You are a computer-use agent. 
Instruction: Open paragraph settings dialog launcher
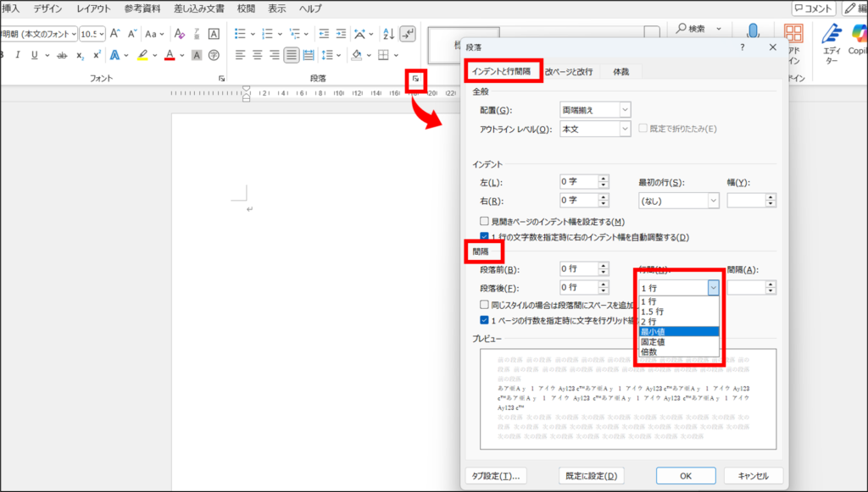click(x=415, y=79)
